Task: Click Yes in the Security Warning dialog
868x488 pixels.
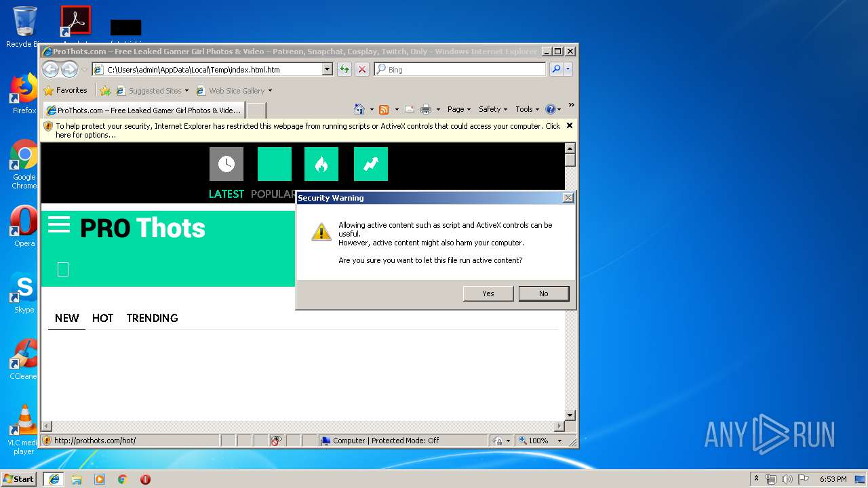Action: point(488,293)
